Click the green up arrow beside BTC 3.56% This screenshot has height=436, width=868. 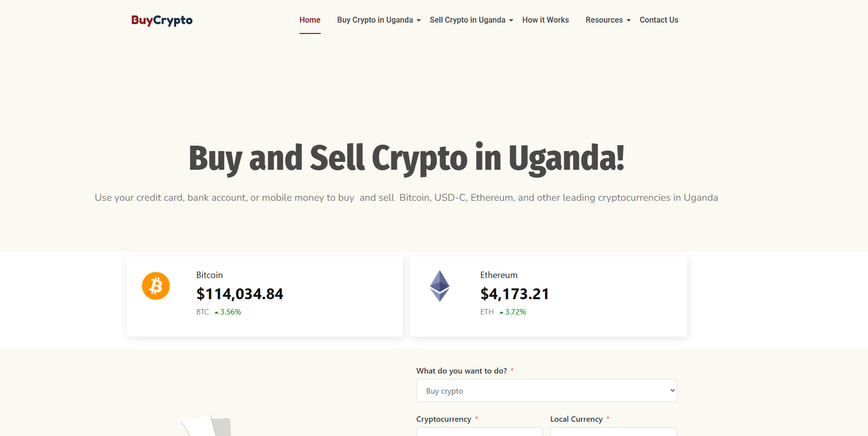point(216,312)
